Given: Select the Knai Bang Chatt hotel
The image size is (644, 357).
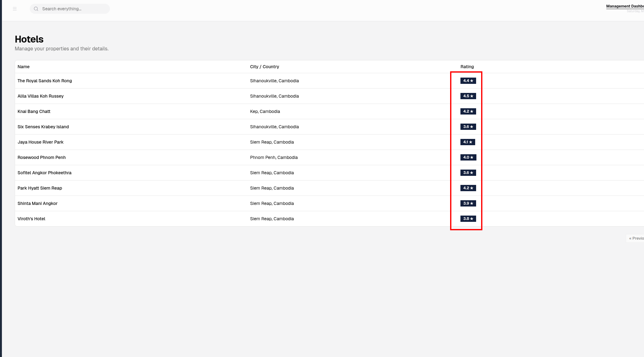Looking at the screenshot, I should [x=34, y=111].
